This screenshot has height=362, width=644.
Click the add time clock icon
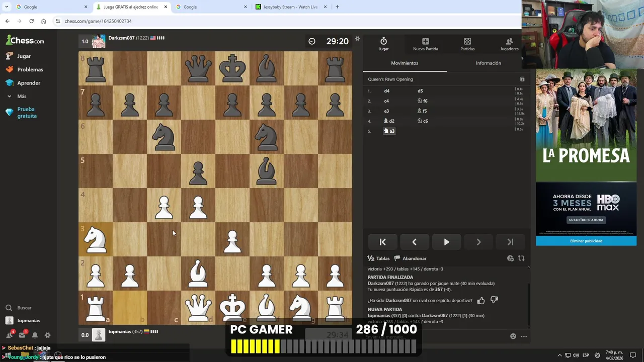(510, 258)
